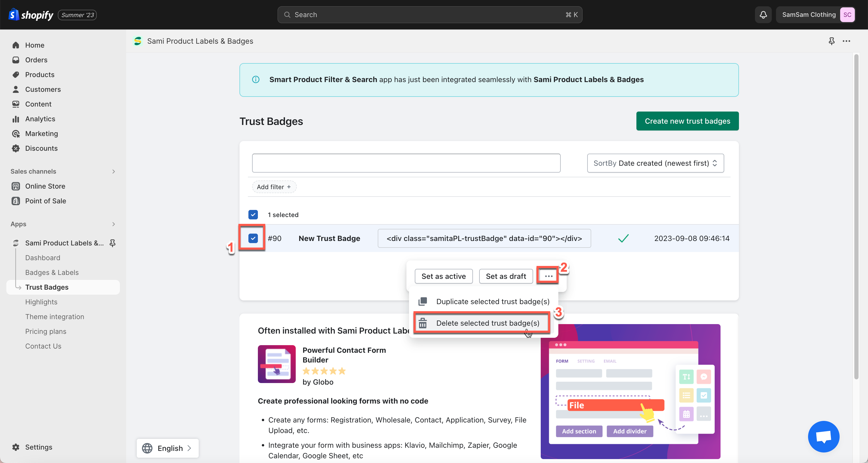Open the app header three-dot menu

(x=846, y=41)
